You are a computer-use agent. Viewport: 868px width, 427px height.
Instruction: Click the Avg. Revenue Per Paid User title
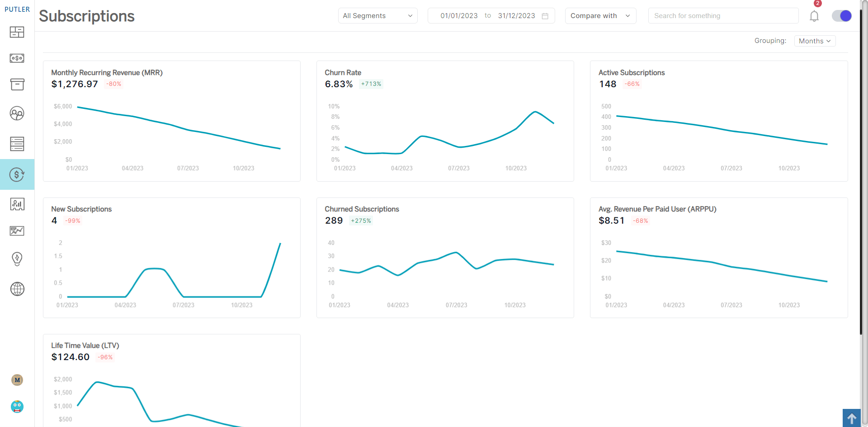[657, 209]
